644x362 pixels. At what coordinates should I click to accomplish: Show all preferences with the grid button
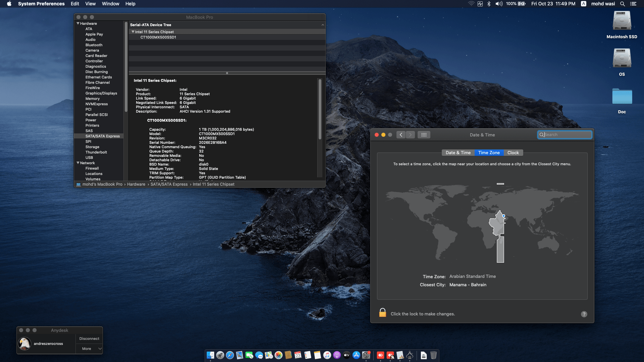point(424,135)
